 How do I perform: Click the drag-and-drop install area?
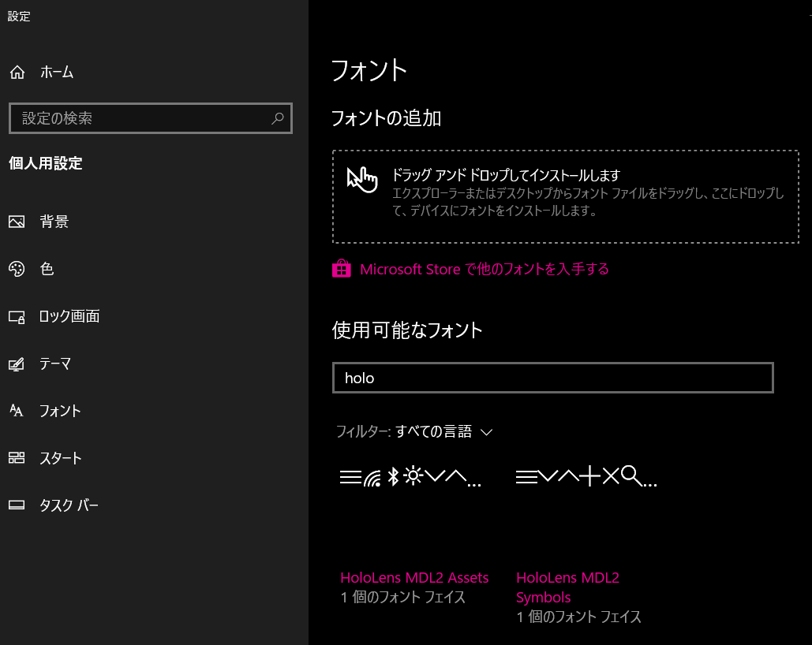(566, 196)
